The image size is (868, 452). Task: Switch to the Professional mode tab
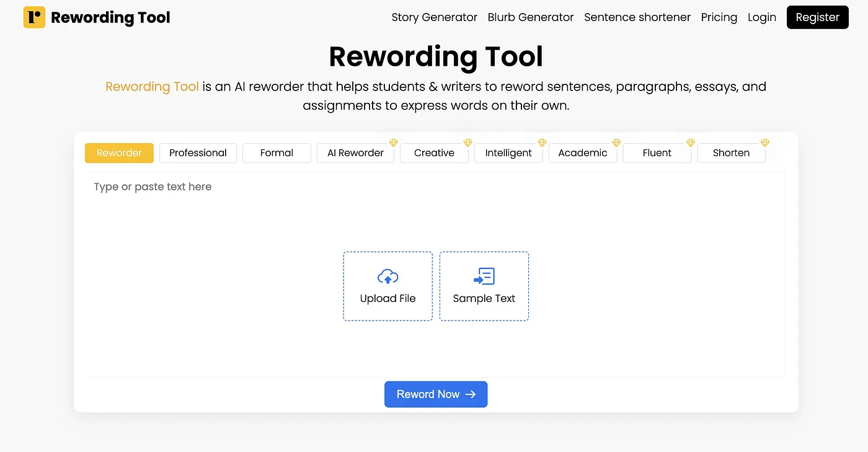coord(198,153)
